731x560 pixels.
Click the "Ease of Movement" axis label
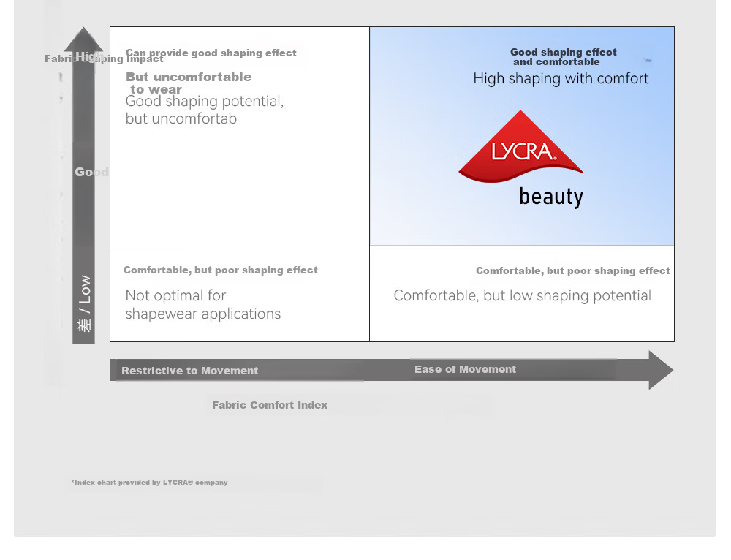click(x=465, y=369)
